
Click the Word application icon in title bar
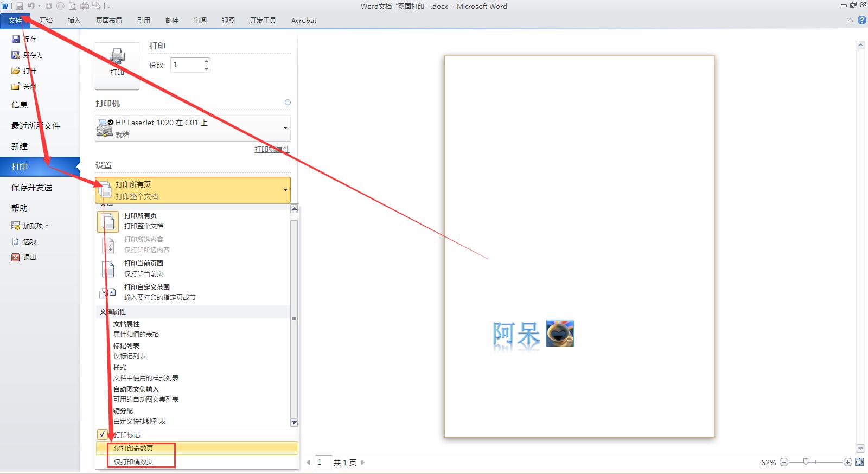click(6, 6)
